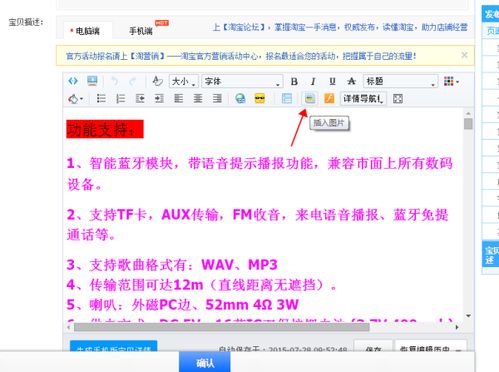Click the clear formatting brush icon
This screenshot has height=372, width=499.
(x=157, y=81)
